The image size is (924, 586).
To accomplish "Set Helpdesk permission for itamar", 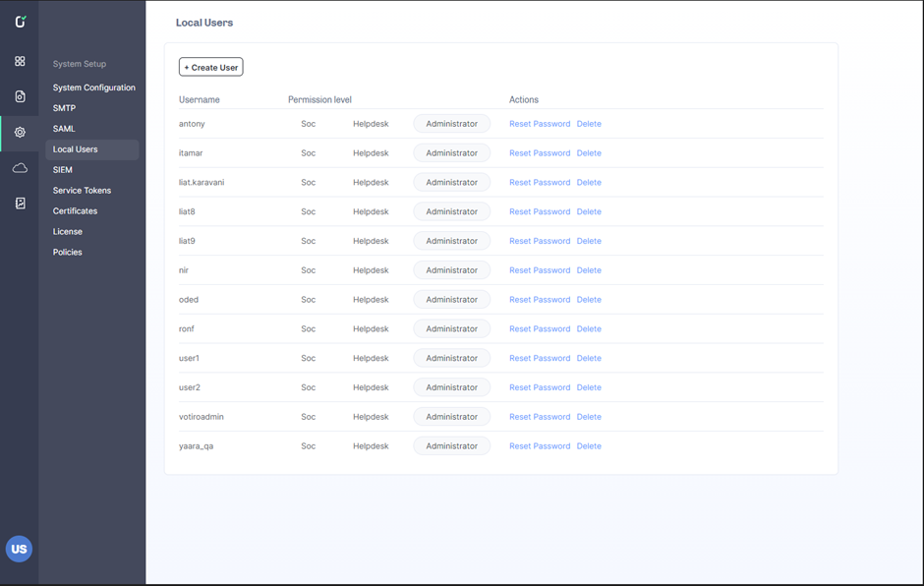I will (x=371, y=153).
